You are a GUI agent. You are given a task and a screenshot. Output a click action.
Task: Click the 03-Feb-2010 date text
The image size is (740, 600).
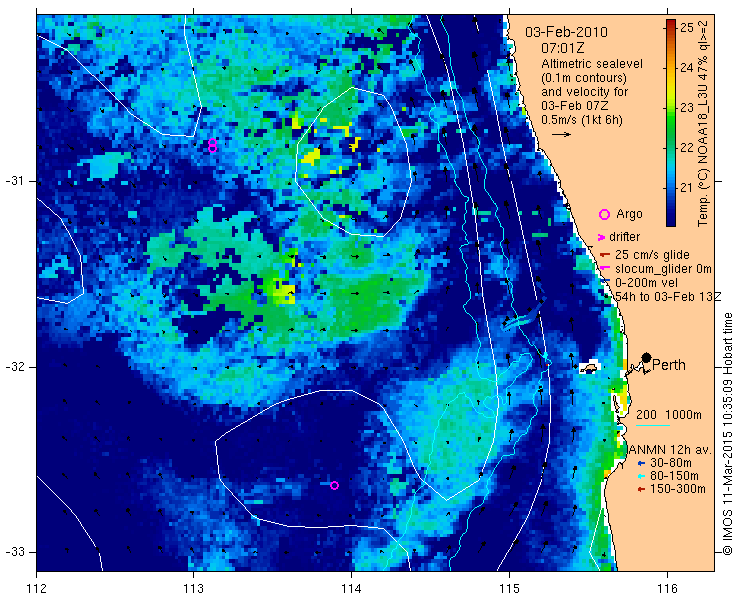click(566, 32)
